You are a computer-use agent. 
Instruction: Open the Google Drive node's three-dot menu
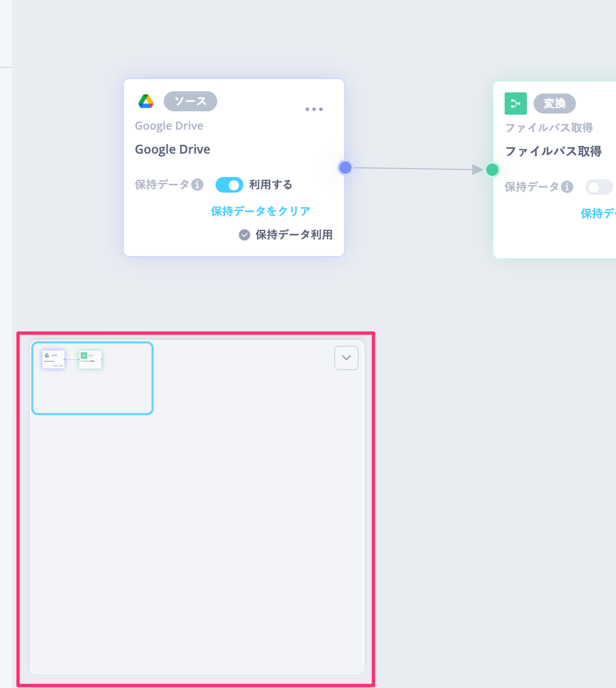(x=314, y=109)
